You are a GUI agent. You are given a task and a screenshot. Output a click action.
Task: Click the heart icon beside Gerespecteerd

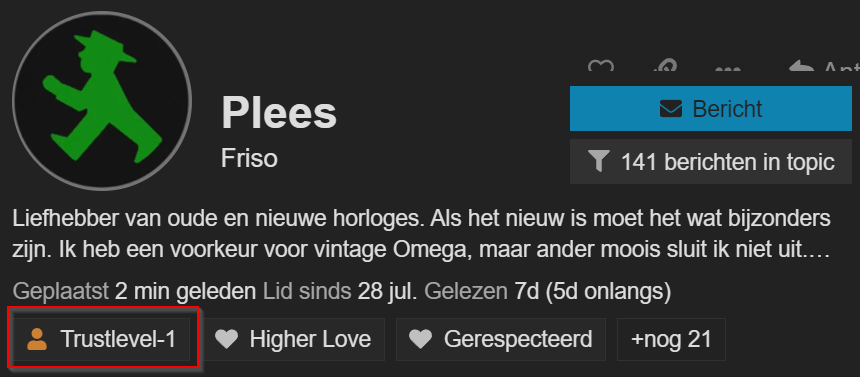tap(421, 339)
